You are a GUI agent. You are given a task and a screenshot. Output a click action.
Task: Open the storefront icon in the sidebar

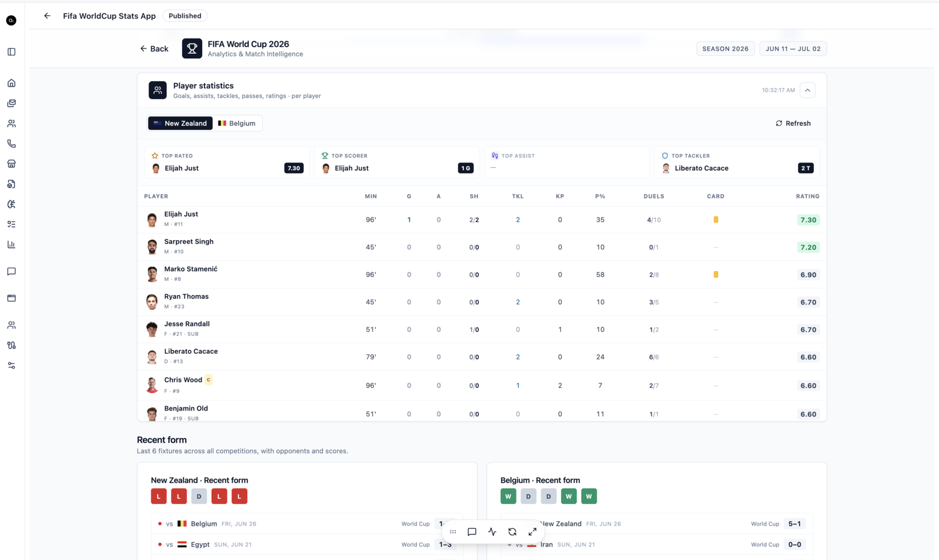pyautogui.click(x=11, y=164)
